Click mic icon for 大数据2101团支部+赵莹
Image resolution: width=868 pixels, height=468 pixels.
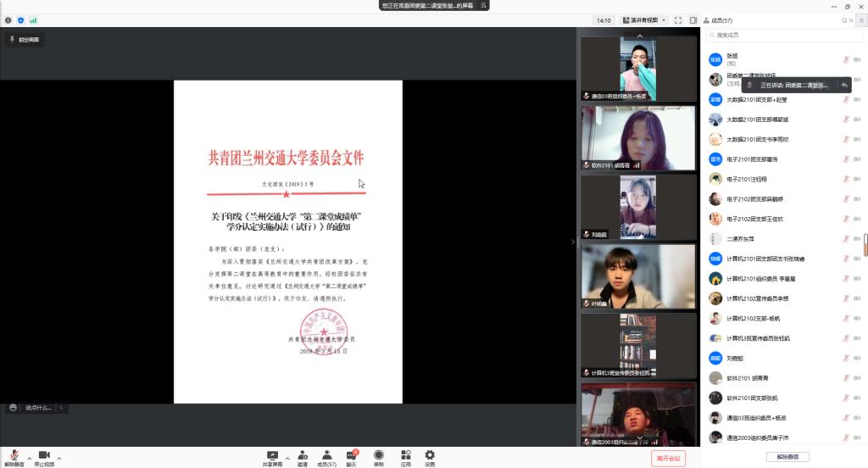coord(846,100)
